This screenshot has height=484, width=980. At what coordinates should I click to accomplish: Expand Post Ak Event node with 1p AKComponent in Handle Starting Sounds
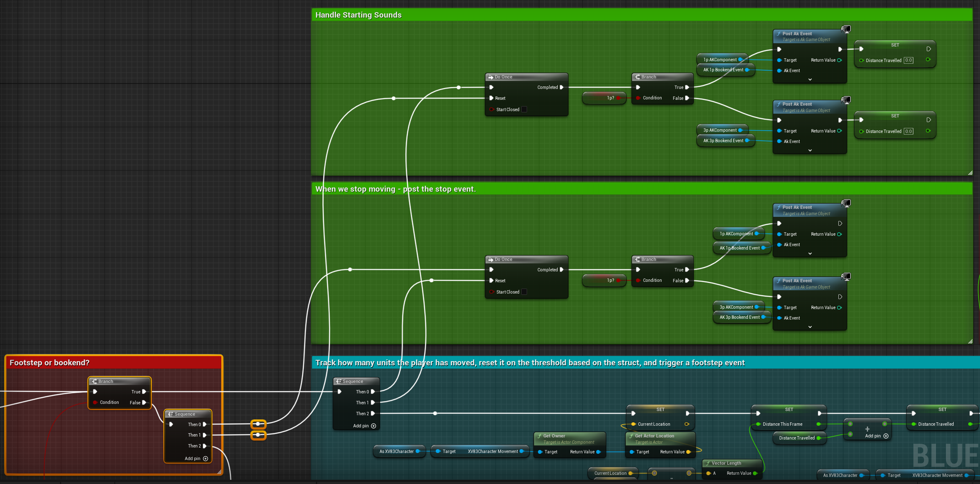[810, 79]
